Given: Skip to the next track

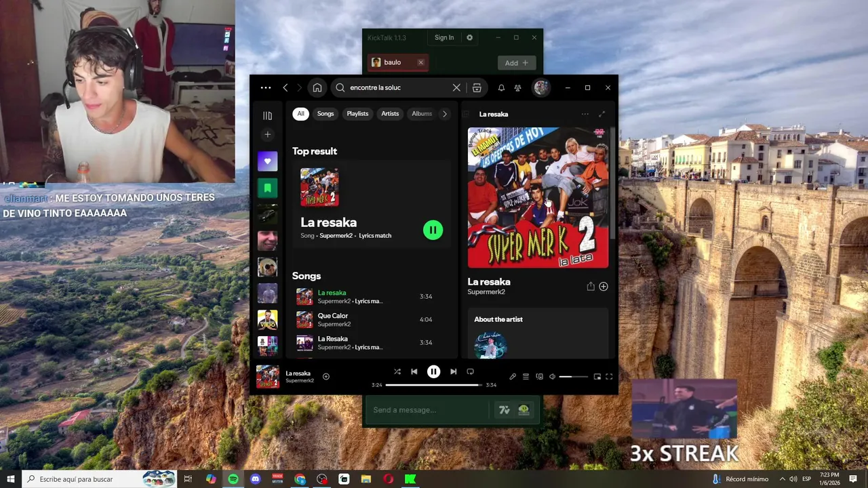Looking at the screenshot, I should (x=453, y=371).
